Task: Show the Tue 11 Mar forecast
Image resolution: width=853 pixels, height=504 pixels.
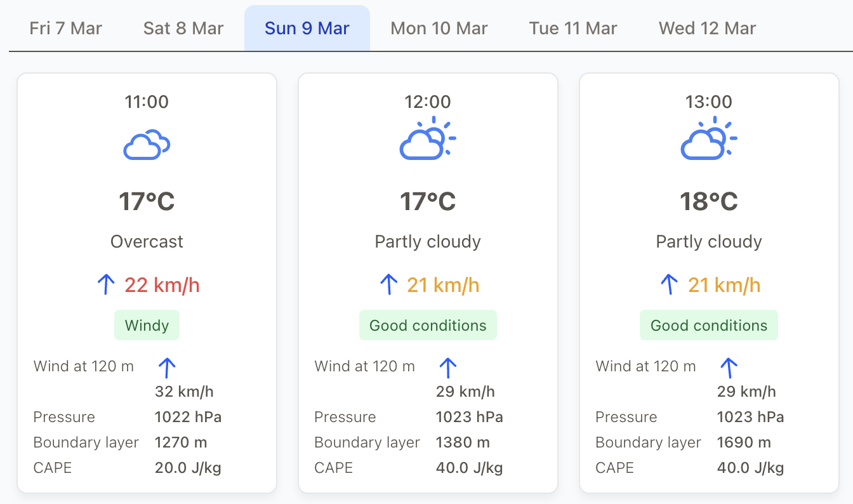Action: pyautogui.click(x=573, y=29)
